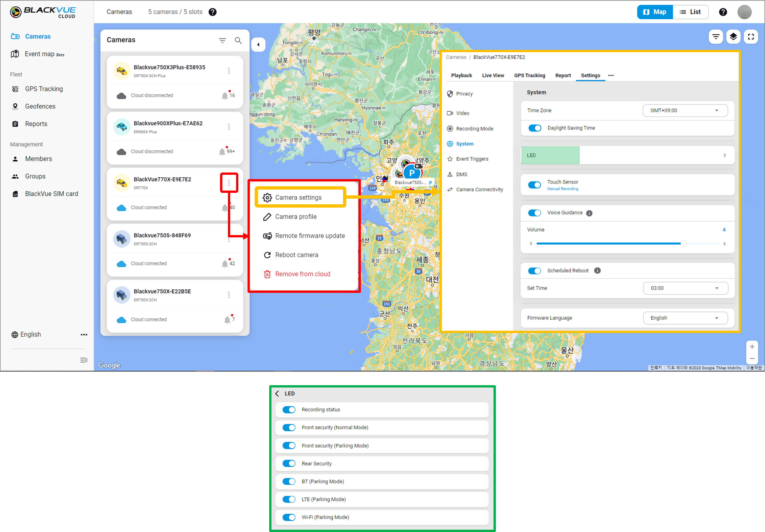This screenshot has width=765, height=532.
Task: Open Event Triggers settings section
Action: (468, 159)
